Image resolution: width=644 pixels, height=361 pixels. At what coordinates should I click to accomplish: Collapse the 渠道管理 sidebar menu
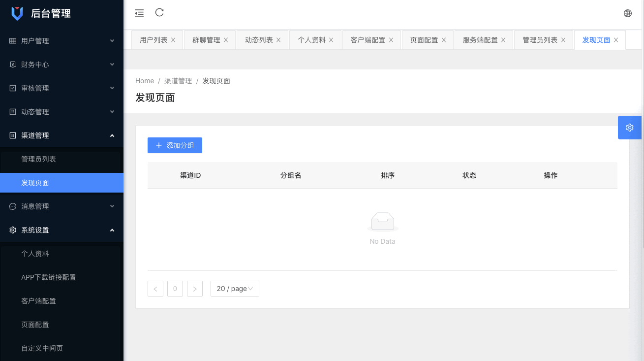[61, 135]
